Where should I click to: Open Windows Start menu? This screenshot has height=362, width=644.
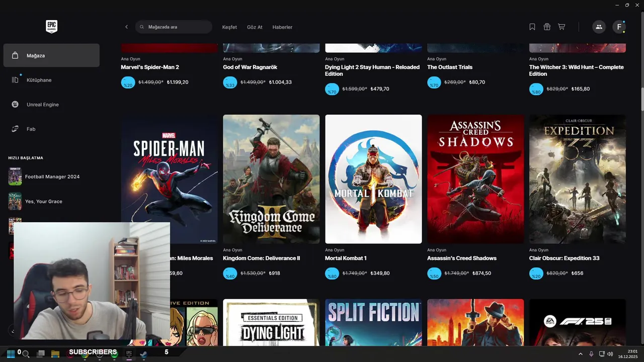click(x=11, y=353)
